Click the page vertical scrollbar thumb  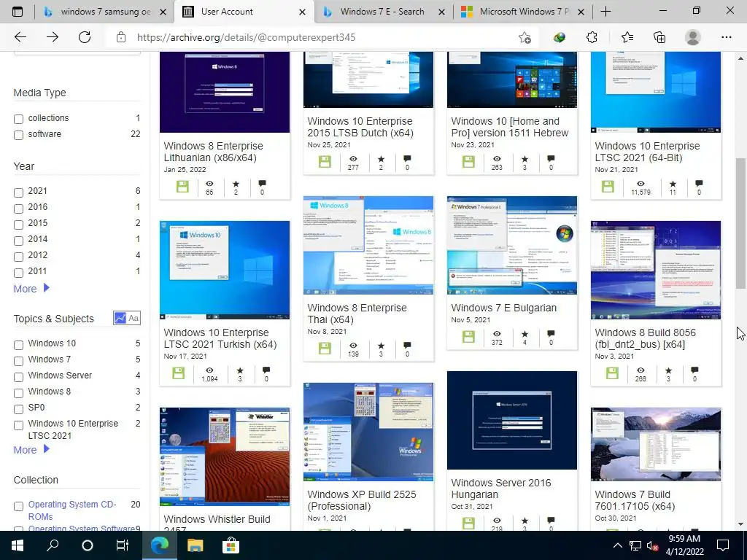coord(740,223)
